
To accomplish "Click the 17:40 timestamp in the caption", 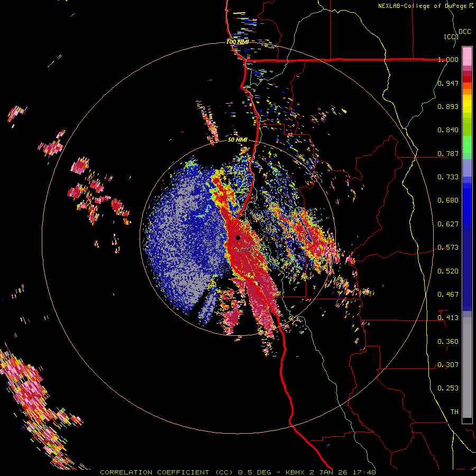I will pos(365,472).
